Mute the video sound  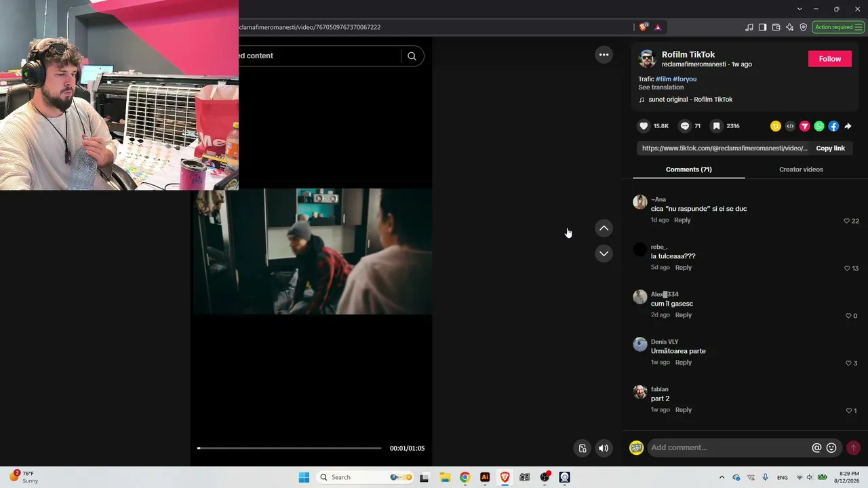pos(604,448)
